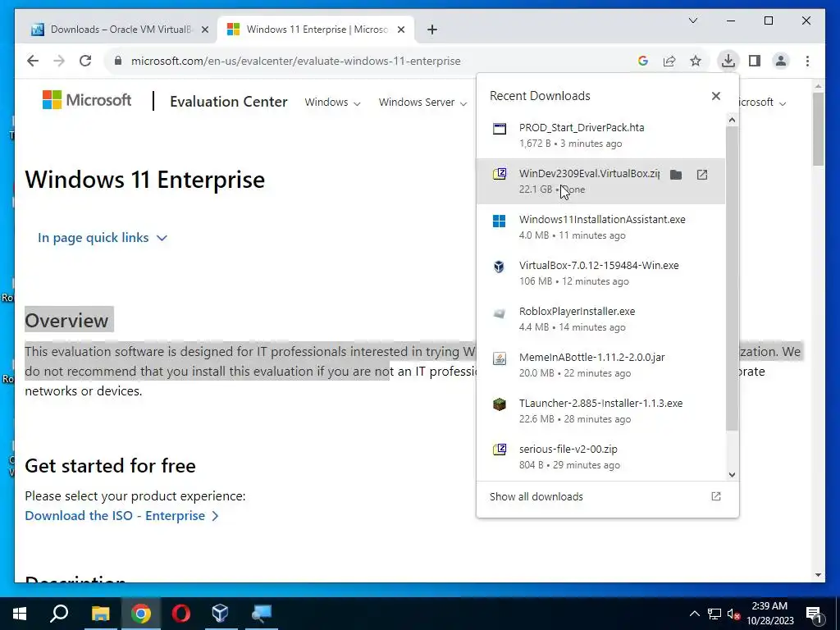Expand the Windows nav dropdown
The height and width of the screenshot is (630, 840).
[x=332, y=103]
